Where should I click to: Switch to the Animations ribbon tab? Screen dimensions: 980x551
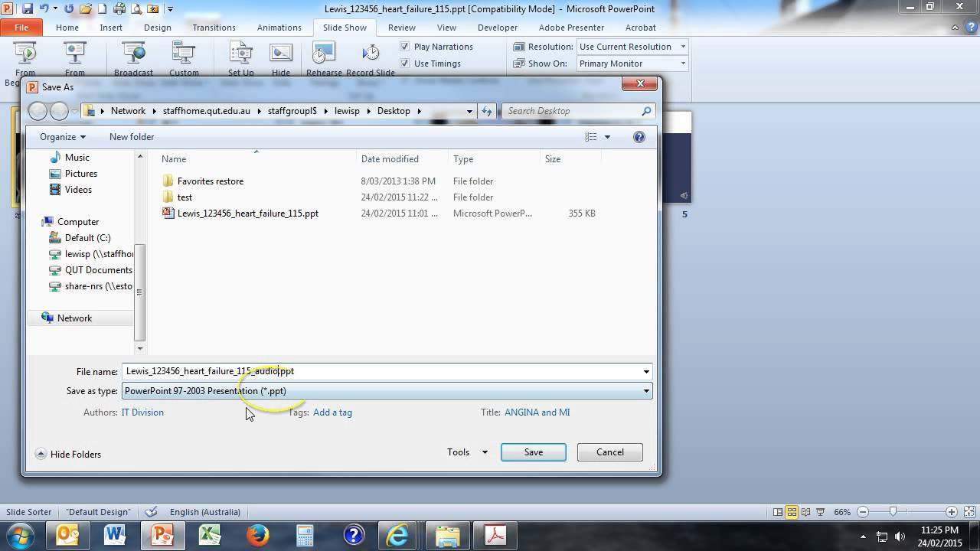[279, 28]
